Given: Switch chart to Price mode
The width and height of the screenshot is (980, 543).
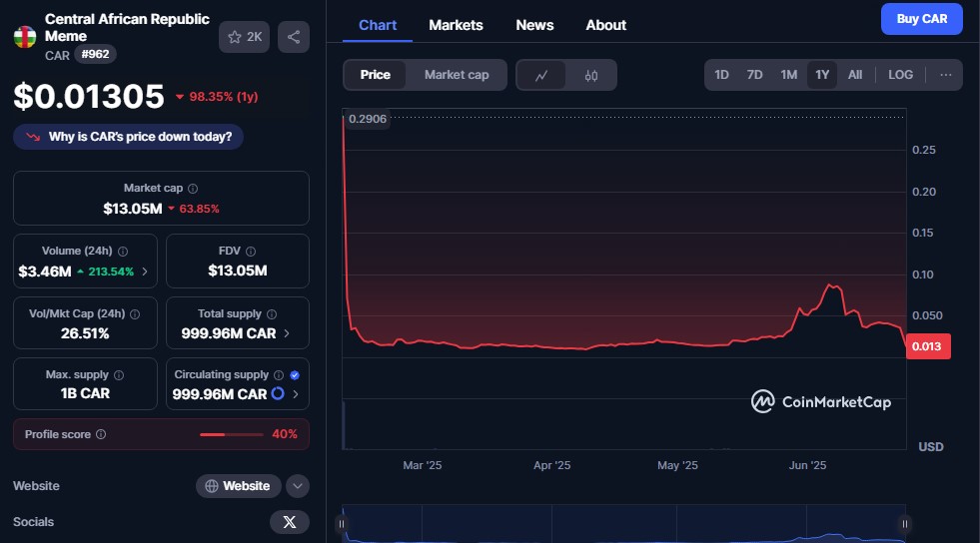Looking at the screenshot, I should click(375, 75).
